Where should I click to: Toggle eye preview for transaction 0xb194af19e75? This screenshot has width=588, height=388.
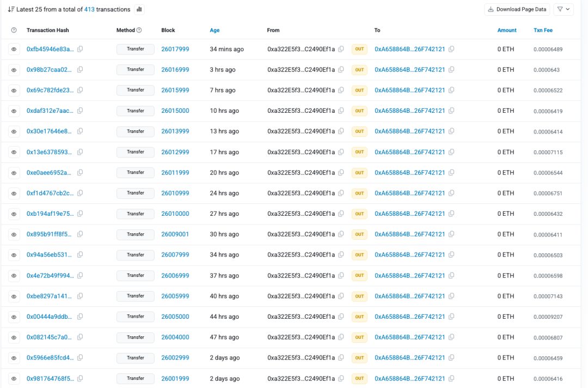point(14,214)
